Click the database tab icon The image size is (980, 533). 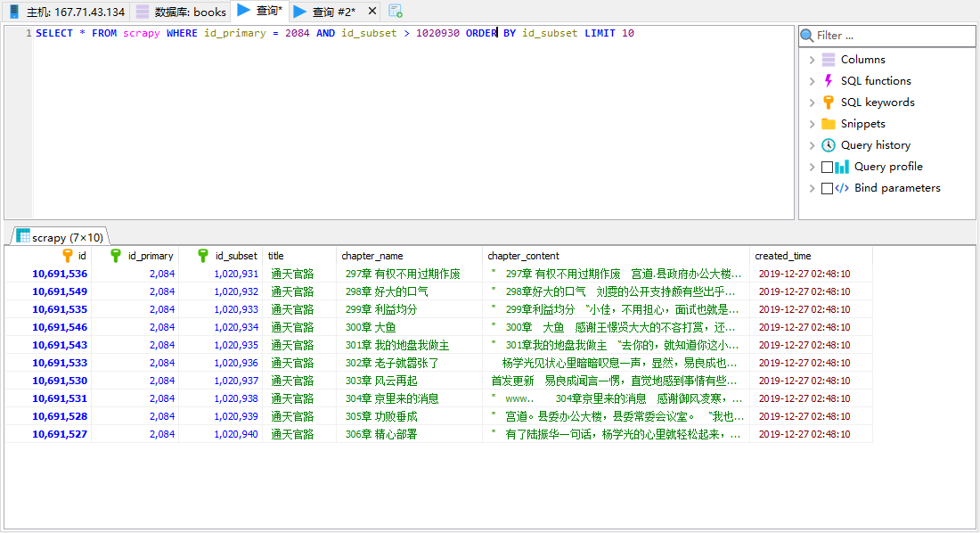coord(143,12)
